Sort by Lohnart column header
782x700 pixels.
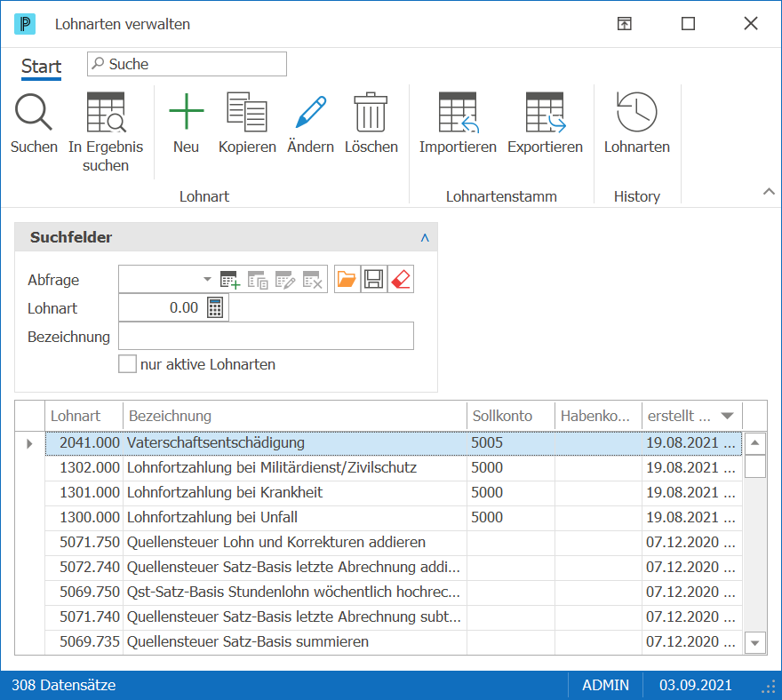coord(84,416)
